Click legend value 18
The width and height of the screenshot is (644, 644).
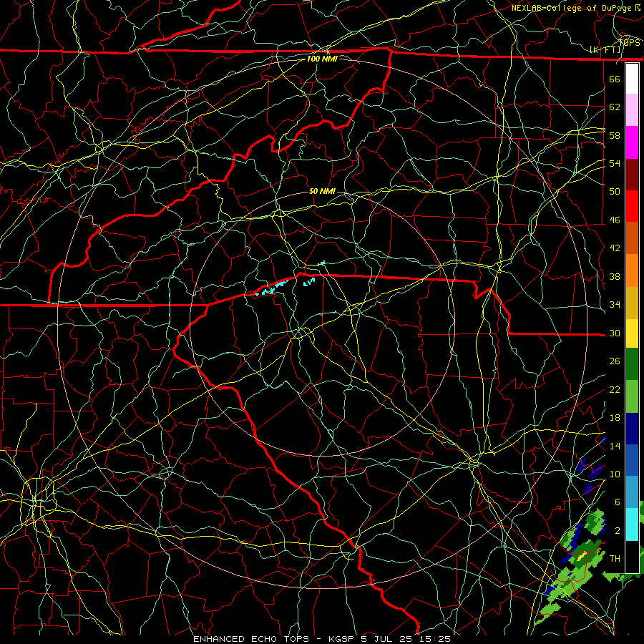tap(615, 418)
